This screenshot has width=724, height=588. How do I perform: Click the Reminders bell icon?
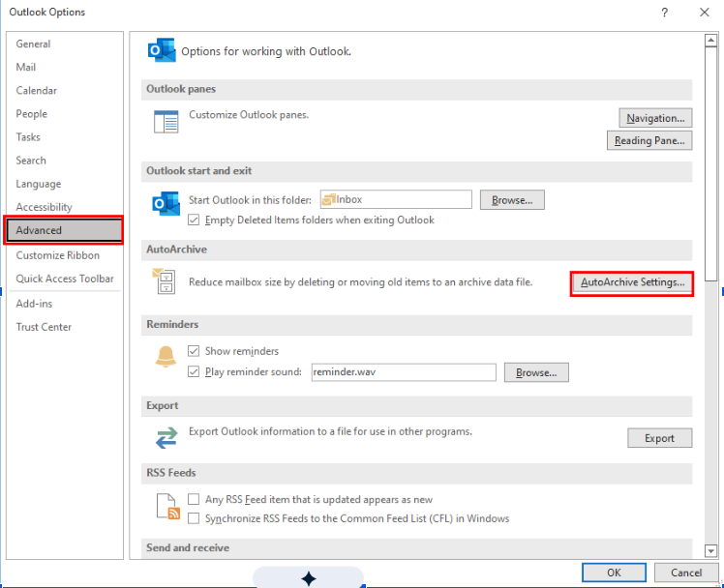pos(166,357)
